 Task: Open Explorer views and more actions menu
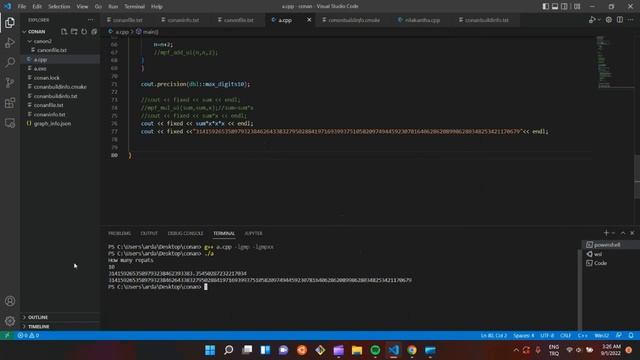[90, 20]
